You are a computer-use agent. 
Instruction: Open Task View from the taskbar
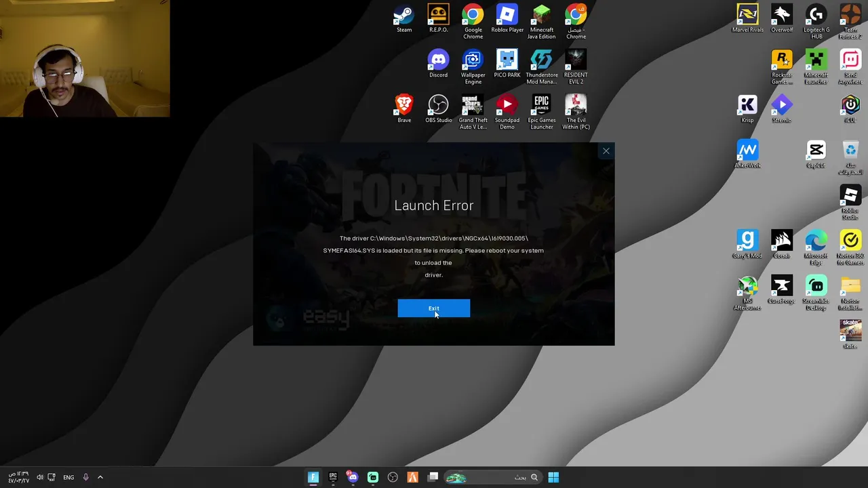click(x=433, y=477)
